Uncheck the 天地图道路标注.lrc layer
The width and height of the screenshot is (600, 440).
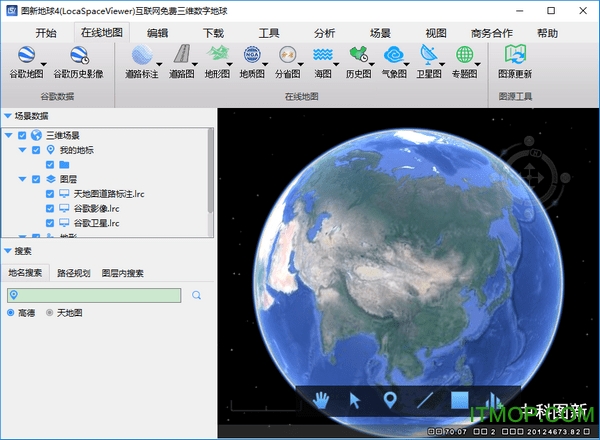coord(50,194)
